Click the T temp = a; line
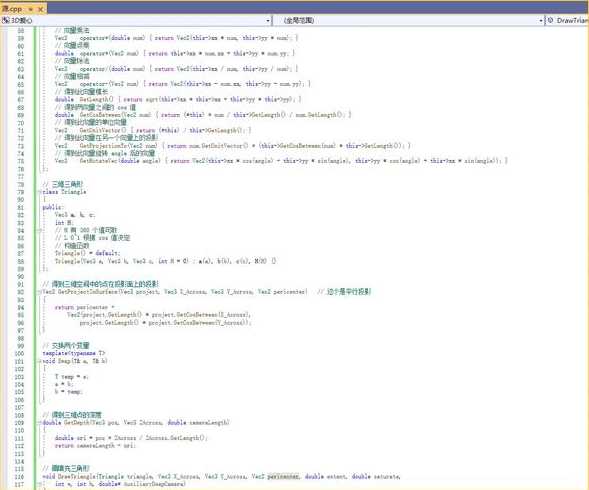 click(x=71, y=377)
